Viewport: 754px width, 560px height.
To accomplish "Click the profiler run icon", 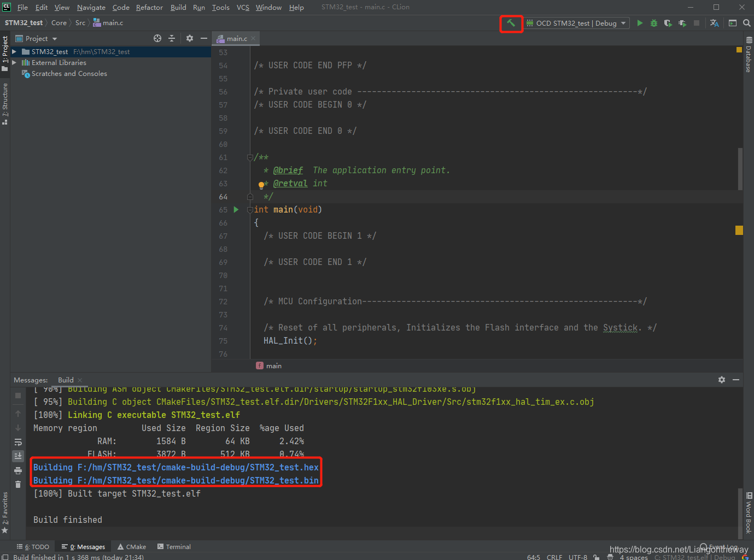I will point(682,23).
